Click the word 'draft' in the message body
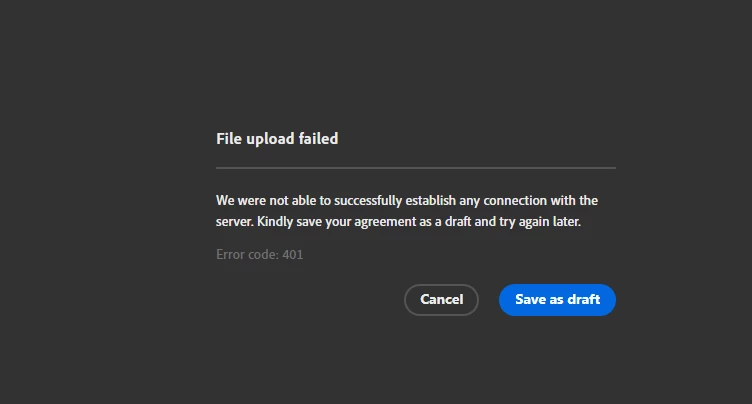Image resolution: width=752 pixels, height=404 pixels. coord(458,222)
